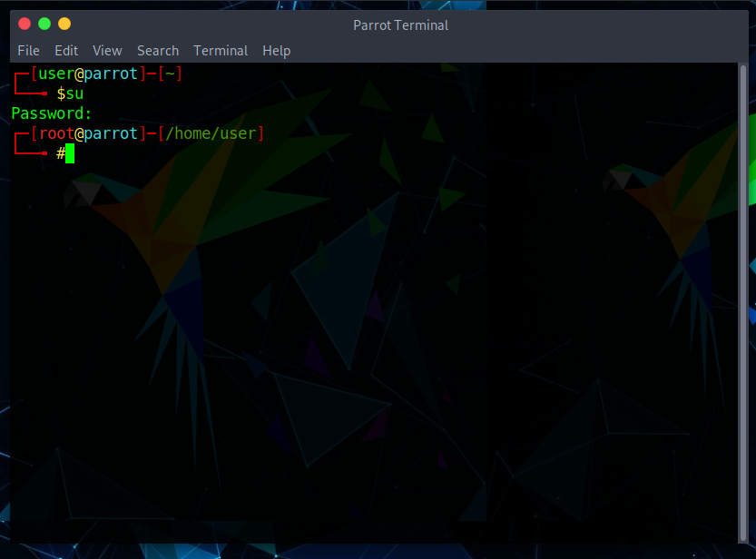Open the Search menu

158,51
